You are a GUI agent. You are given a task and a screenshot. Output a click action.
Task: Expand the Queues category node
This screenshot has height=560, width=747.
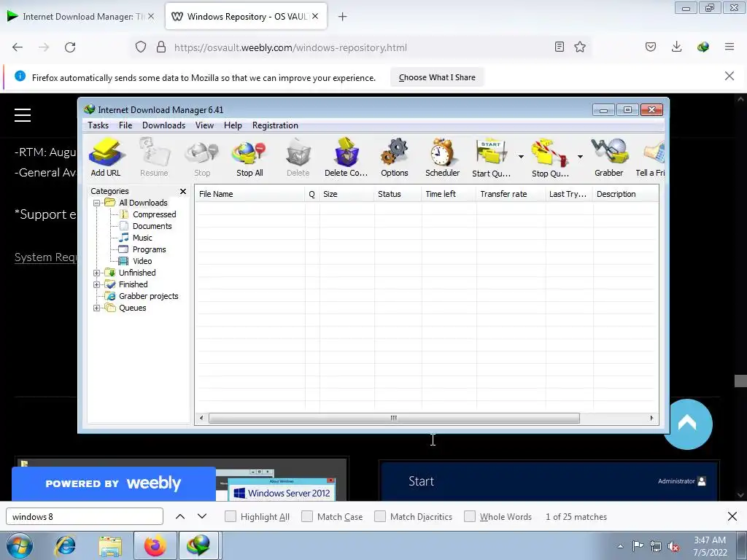tap(97, 308)
